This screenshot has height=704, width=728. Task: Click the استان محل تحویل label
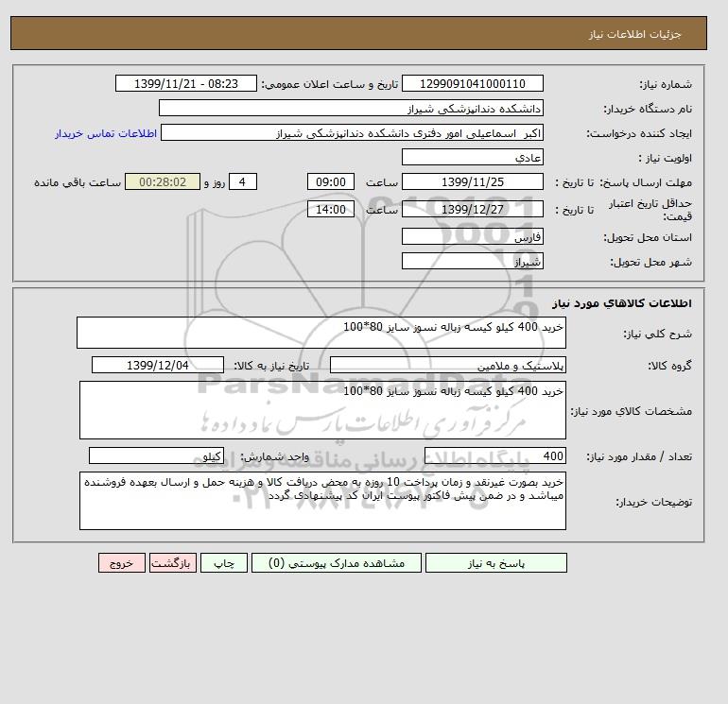(x=648, y=237)
